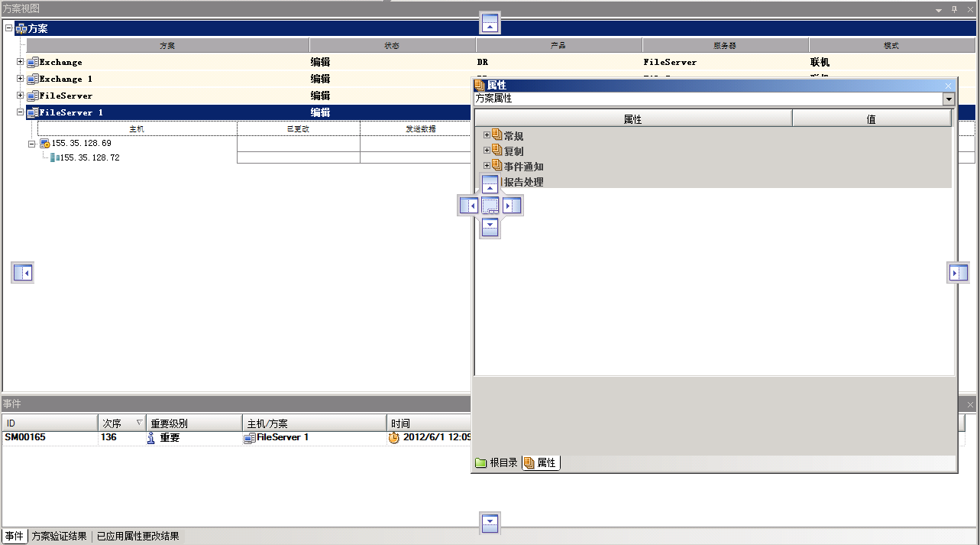980x545 pixels.
Task: Switch to the 根目录 tab
Action: 496,462
